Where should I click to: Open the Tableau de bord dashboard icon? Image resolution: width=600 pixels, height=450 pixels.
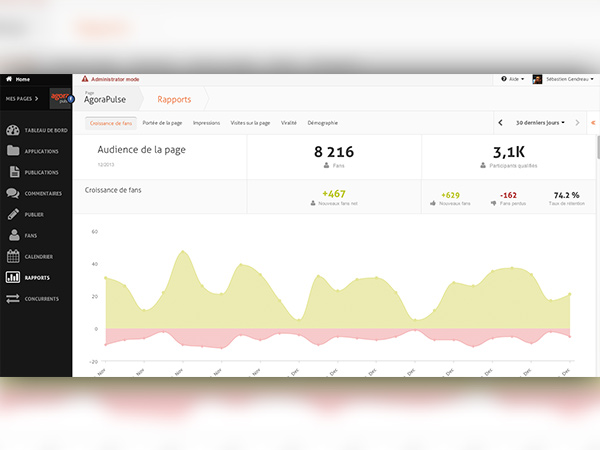[13, 130]
